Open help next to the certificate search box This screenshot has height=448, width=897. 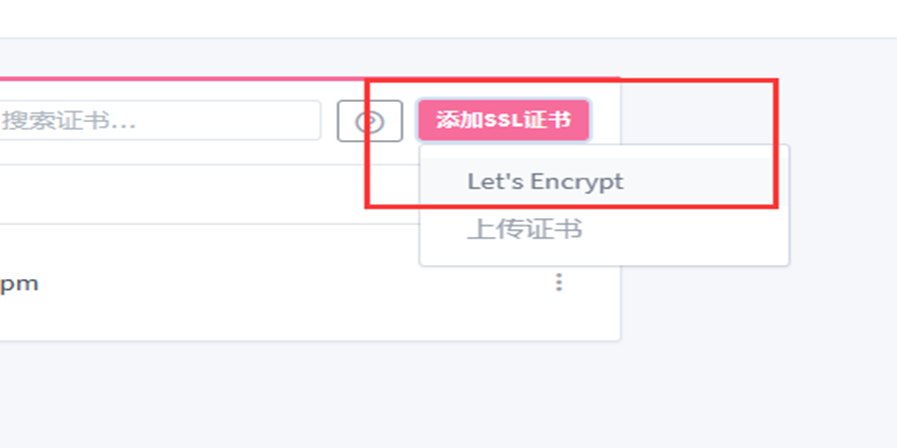(370, 121)
